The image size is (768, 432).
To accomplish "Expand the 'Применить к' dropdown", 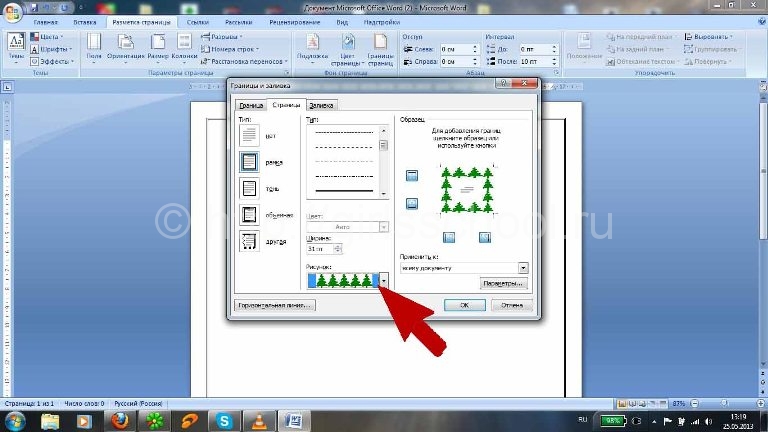I will 523,268.
